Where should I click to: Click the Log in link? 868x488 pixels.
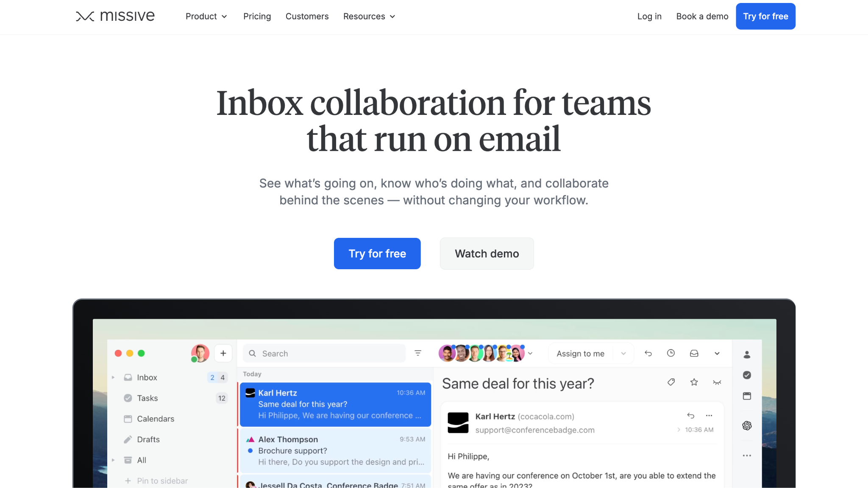tap(649, 16)
